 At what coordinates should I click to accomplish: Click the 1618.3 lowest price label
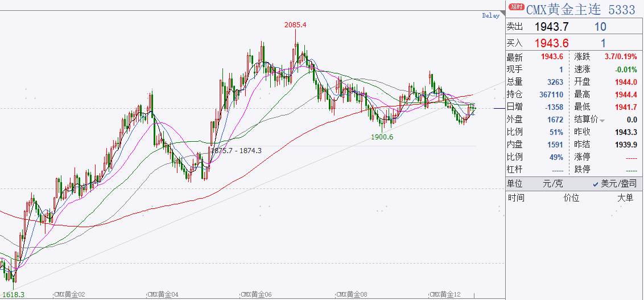[13, 295]
